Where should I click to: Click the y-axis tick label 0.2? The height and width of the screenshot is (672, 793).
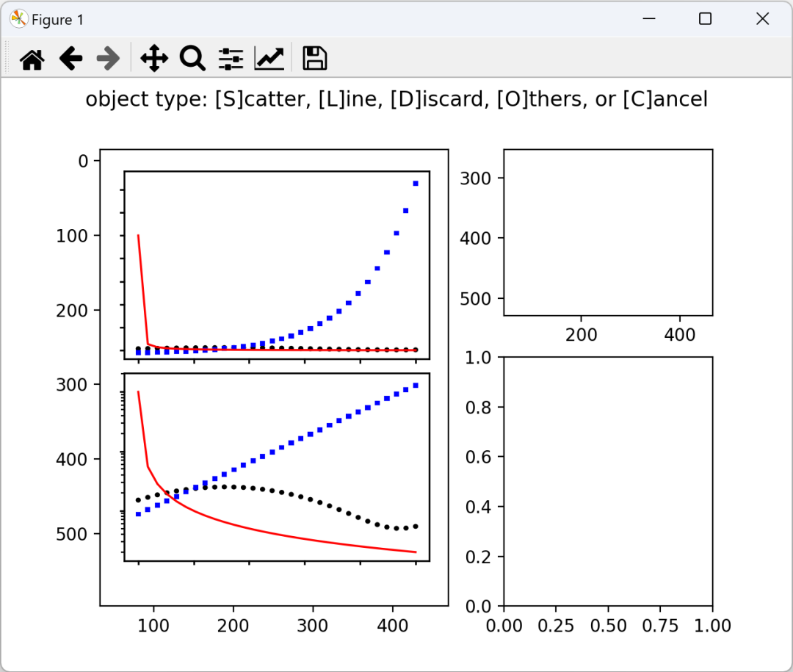pos(479,557)
